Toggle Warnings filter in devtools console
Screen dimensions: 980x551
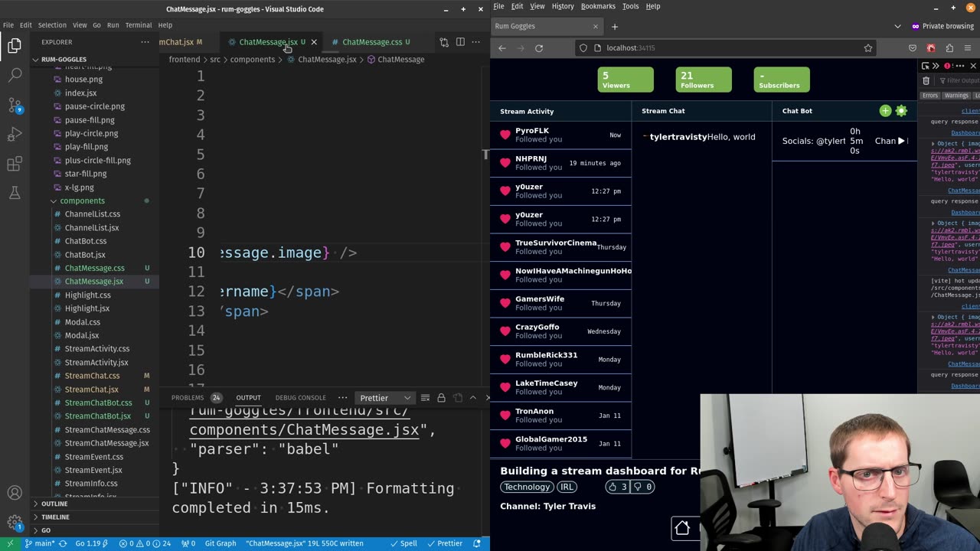coord(956,96)
